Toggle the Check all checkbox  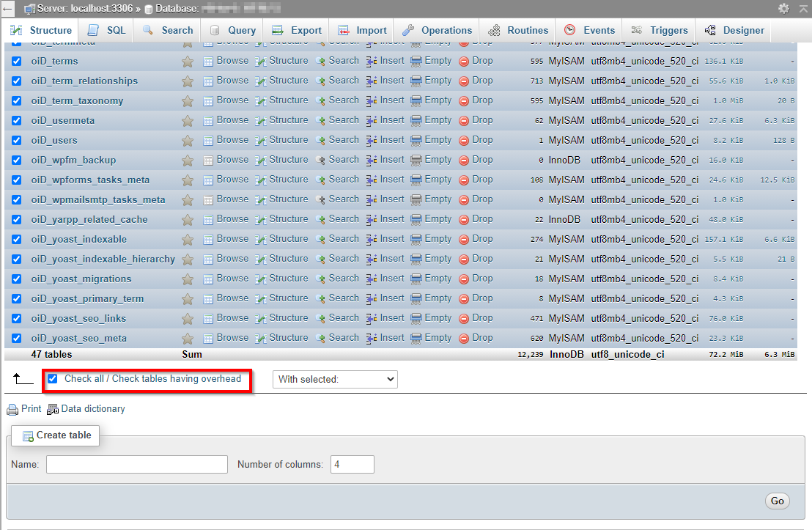[x=52, y=379]
